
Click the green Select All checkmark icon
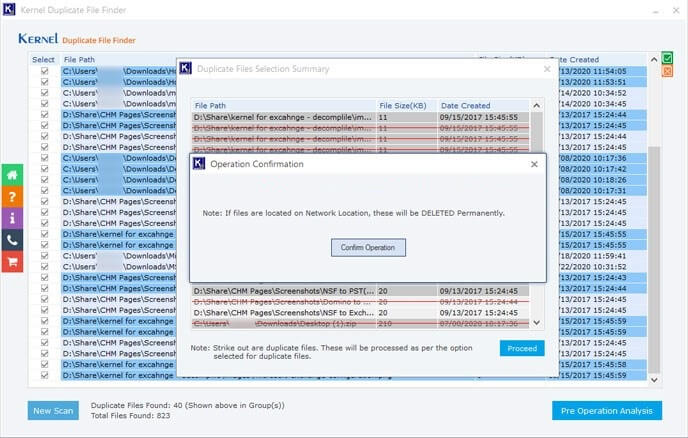667,58
